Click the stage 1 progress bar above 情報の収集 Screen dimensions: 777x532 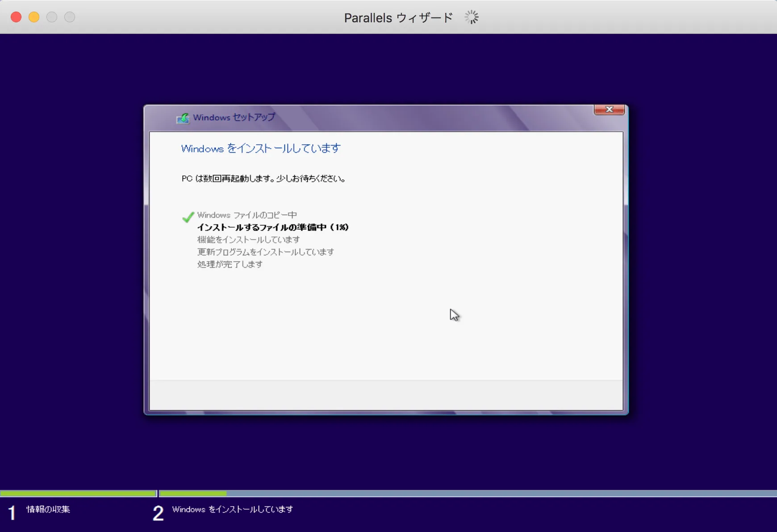click(x=78, y=494)
